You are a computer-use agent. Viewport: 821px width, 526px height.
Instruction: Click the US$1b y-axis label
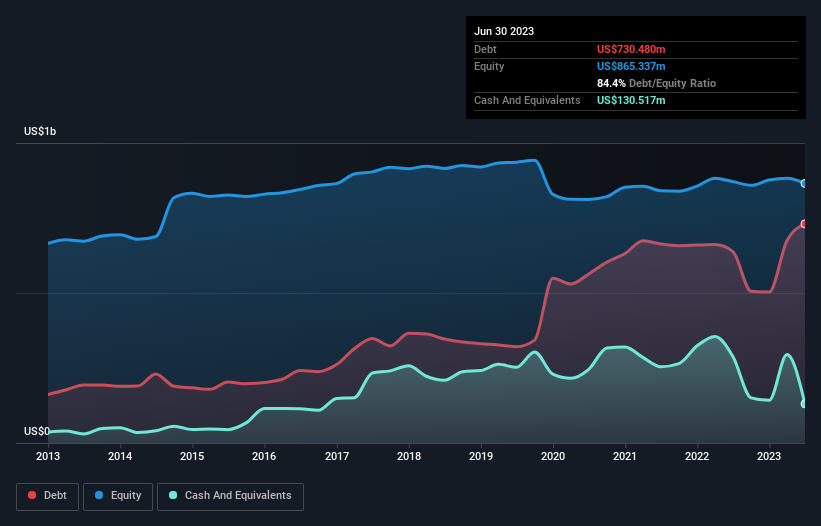click(40, 131)
